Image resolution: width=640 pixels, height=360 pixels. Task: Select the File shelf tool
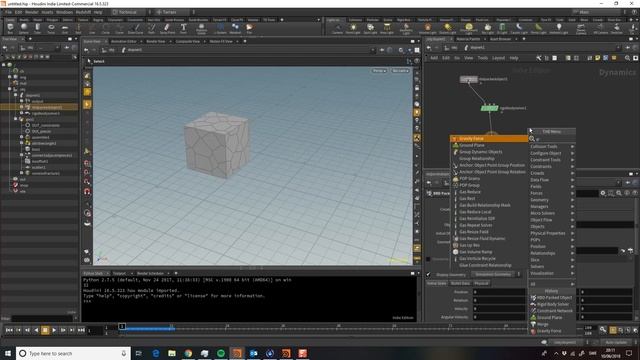point(249,28)
